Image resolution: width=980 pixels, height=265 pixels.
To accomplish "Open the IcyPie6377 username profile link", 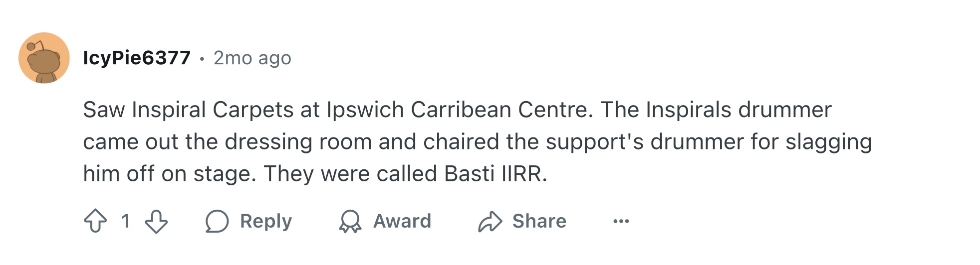I will tap(137, 58).
